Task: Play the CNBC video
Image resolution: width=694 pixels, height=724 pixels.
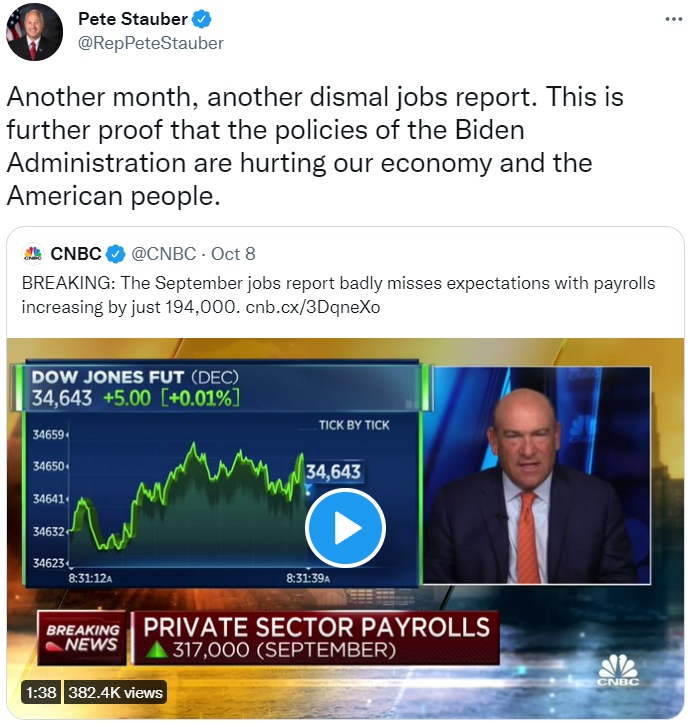Action: (345, 527)
